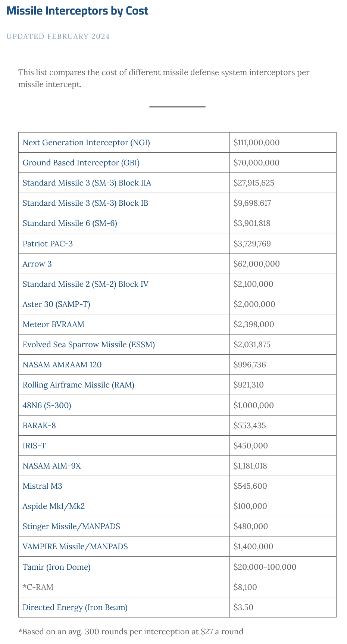
Task: Open Standard Missile 3 Block IIA entry
Action: (x=87, y=183)
